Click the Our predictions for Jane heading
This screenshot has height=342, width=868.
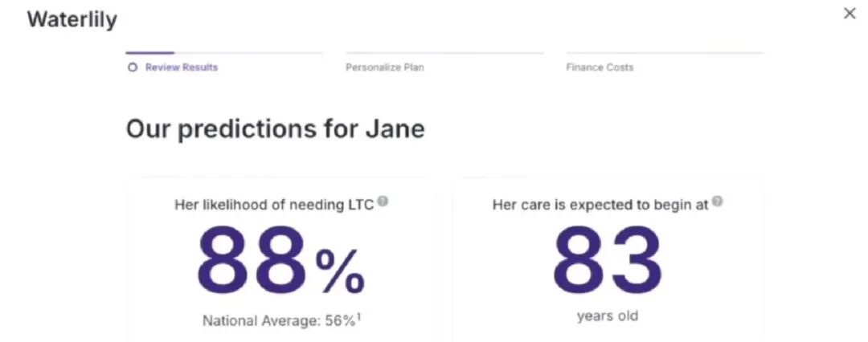pos(275,129)
